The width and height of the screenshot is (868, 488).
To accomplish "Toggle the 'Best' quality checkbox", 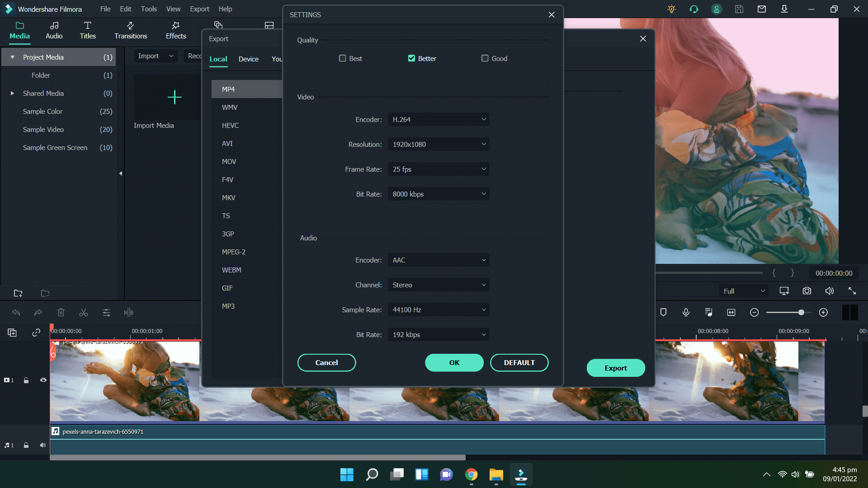I will tap(342, 58).
